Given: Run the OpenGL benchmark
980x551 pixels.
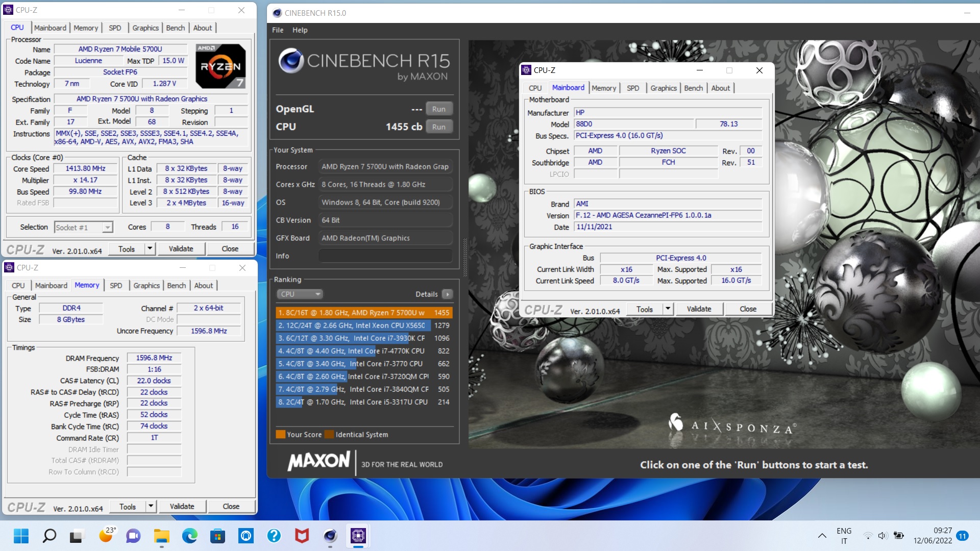Looking at the screenshot, I should (x=439, y=109).
